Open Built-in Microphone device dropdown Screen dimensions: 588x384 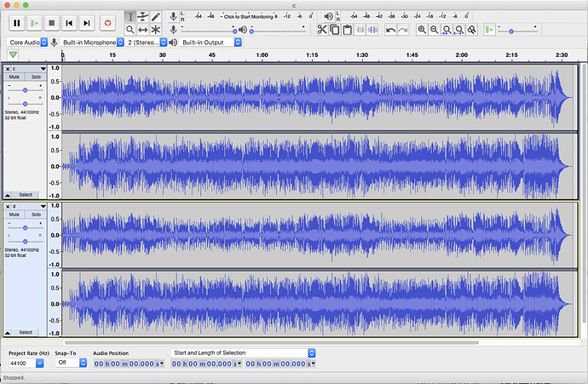pyautogui.click(x=92, y=43)
